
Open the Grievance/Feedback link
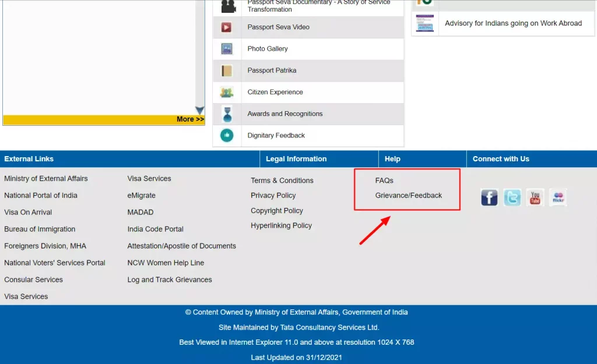[408, 196]
